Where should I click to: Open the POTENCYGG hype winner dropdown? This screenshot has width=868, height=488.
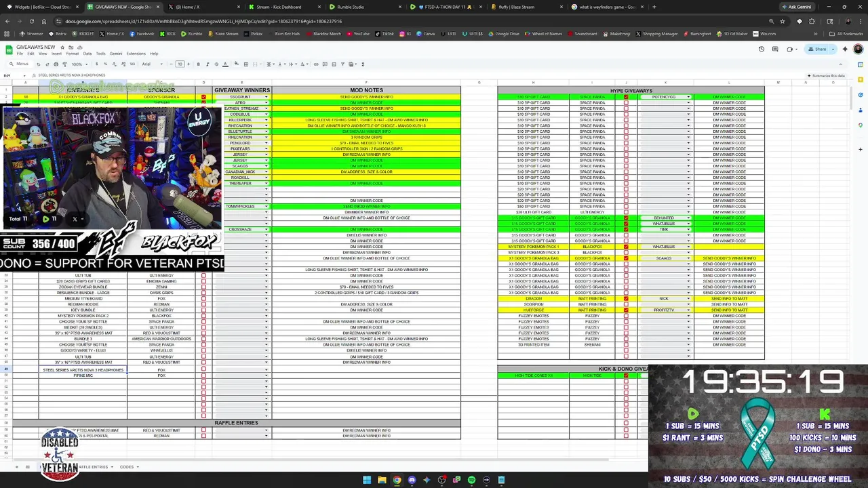[x=688, y=97]
